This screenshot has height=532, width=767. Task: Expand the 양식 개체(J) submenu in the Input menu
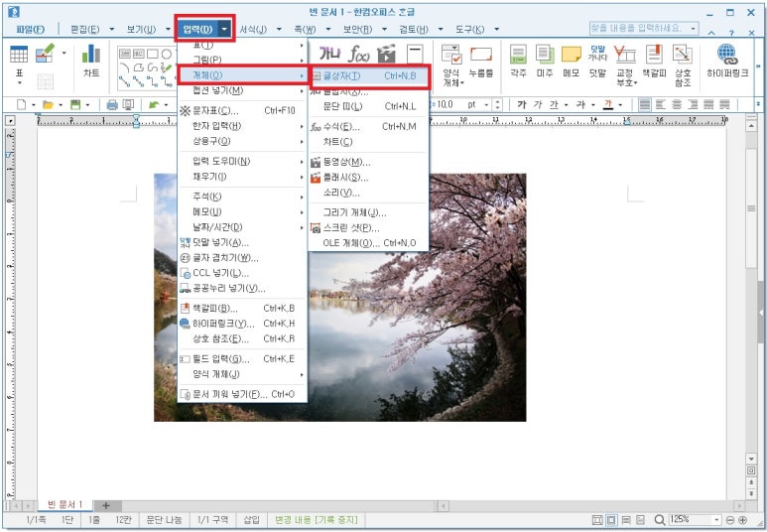242,374
